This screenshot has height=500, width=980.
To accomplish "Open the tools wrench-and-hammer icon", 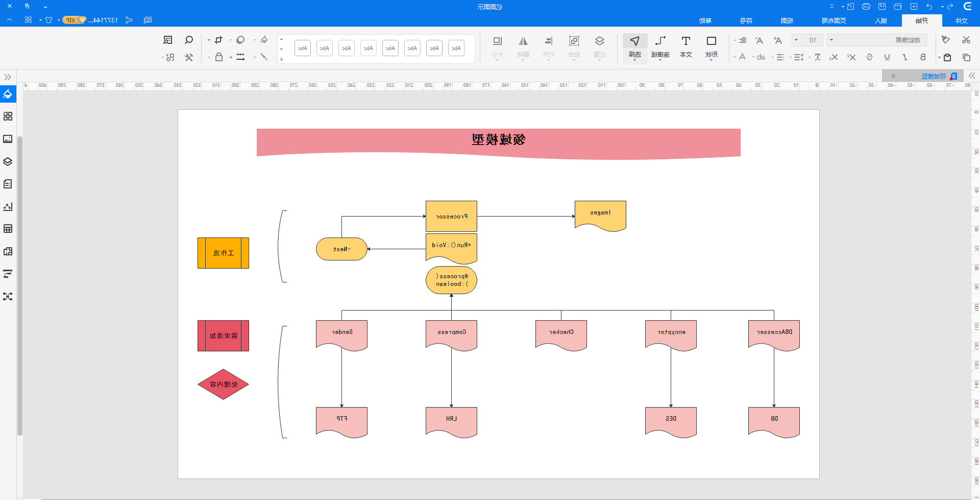I will click(188, 57).
